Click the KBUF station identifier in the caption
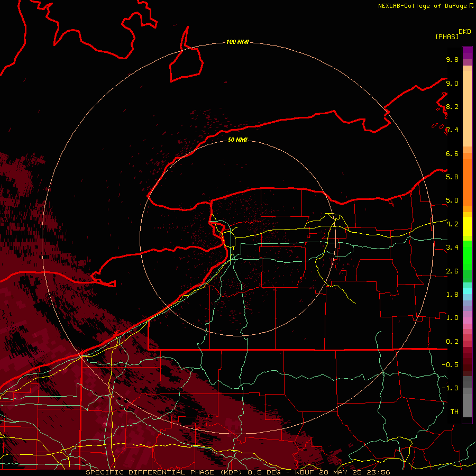This screenshot has width=476, height=476. (x=304, y=472)
